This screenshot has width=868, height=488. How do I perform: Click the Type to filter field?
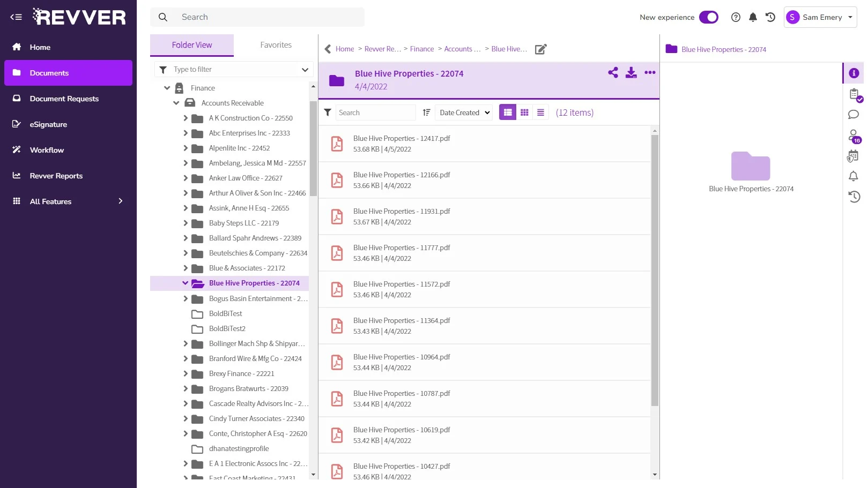pyautogui.click(x=234, y=70)
